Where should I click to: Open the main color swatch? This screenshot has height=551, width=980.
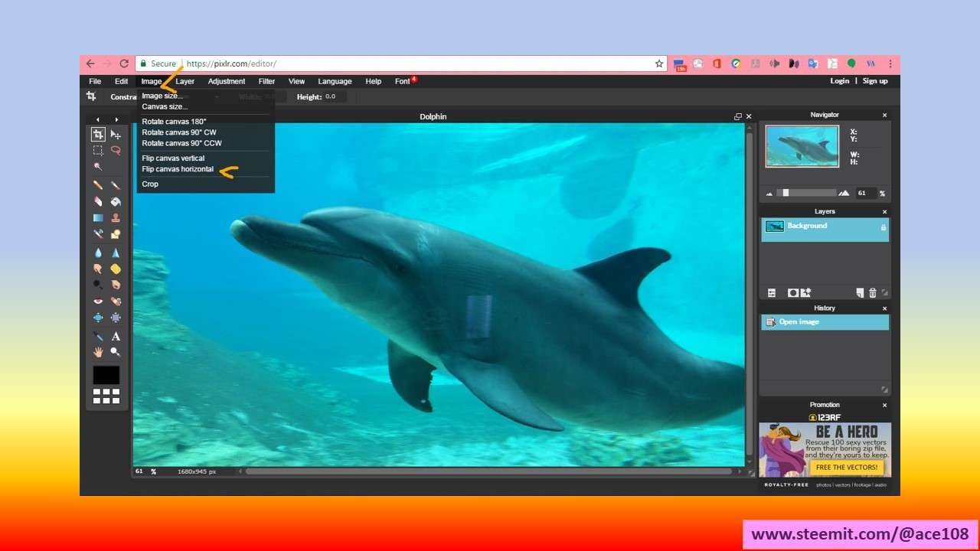[106, 375]
